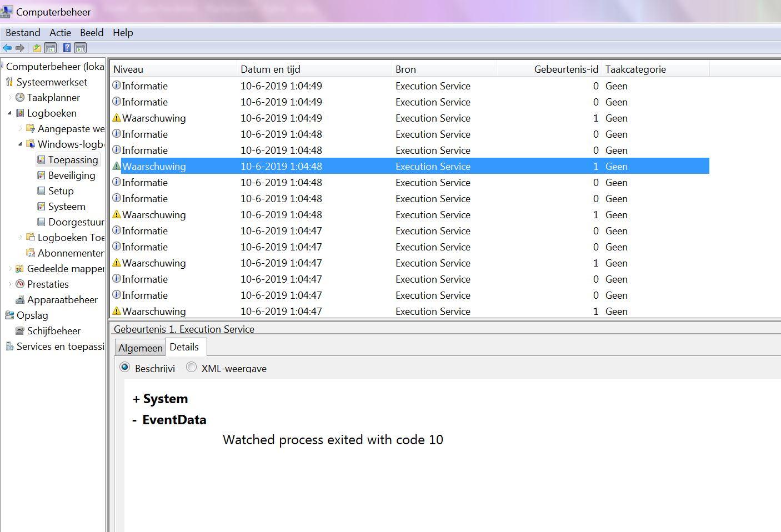Collapse the Windows-logboeken node
This screenshot has width=781, height=532.
tap(21, 144)
